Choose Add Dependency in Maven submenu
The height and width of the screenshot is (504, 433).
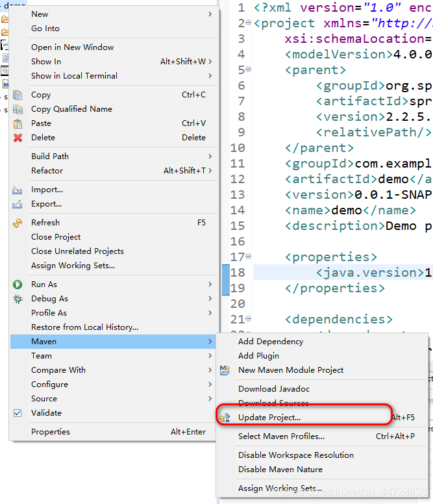[x=322, y=342]
